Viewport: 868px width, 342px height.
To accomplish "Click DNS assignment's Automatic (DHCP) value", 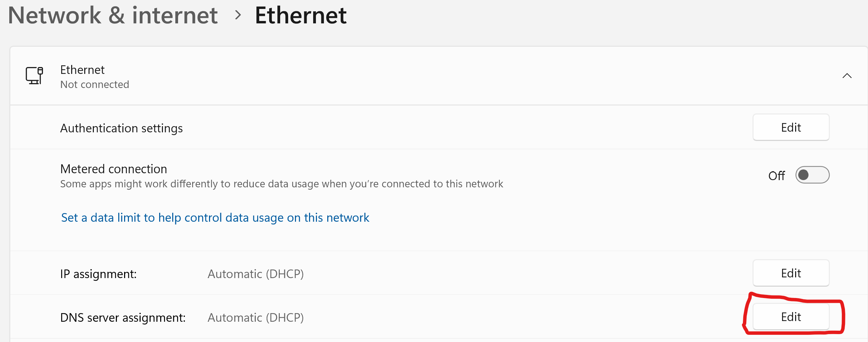I will click(255, 318).
